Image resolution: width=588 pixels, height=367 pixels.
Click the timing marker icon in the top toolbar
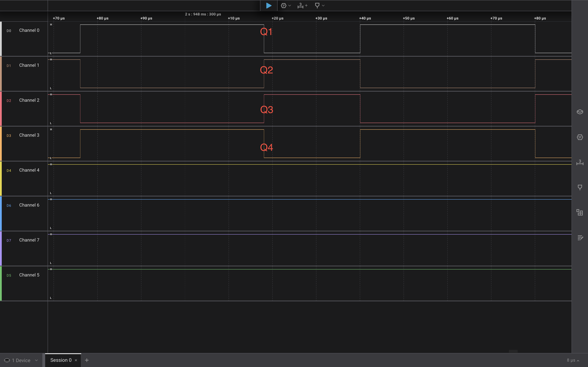(x=317, y=6)
